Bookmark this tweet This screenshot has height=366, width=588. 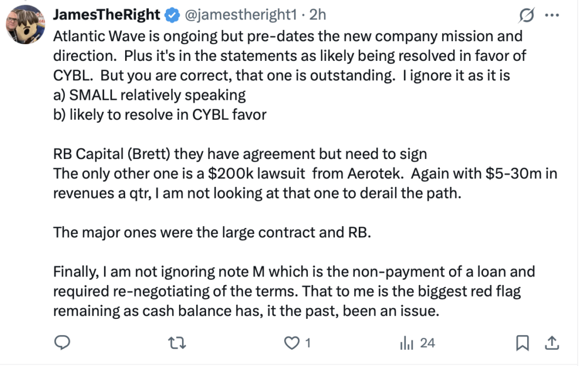[x=523, y=343]
